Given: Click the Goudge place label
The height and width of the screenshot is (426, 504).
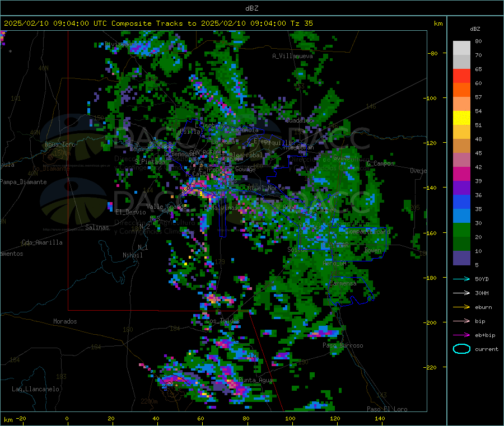Looking at the screenshot, I should 245,169.
